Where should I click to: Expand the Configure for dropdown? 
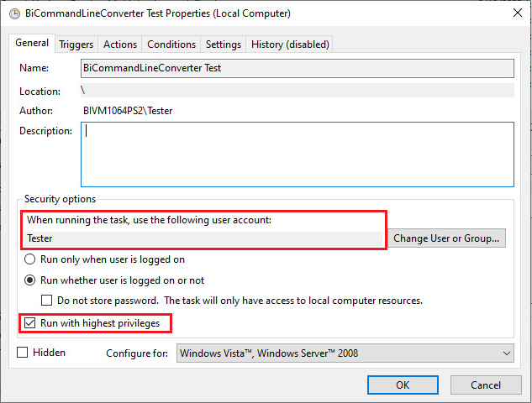[x=345, y=353]
